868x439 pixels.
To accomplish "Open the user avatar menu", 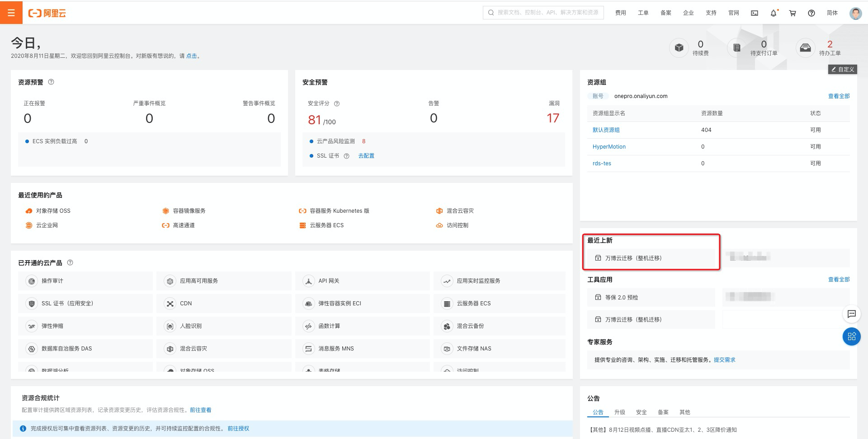I will (855, 13).
